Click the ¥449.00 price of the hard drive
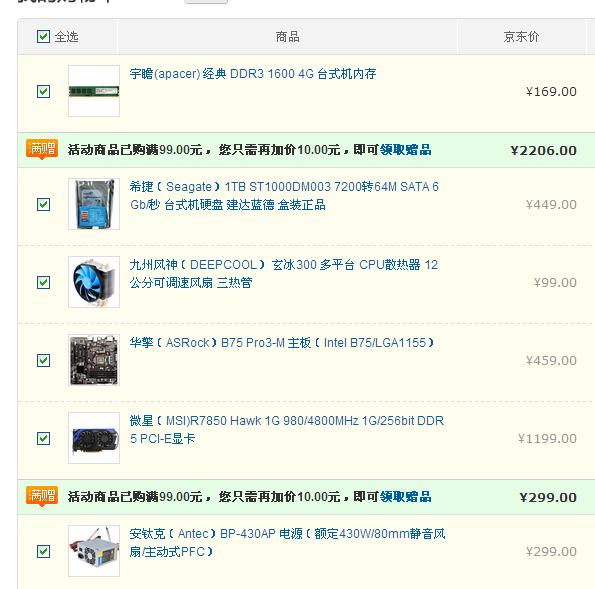 [551, 205]
